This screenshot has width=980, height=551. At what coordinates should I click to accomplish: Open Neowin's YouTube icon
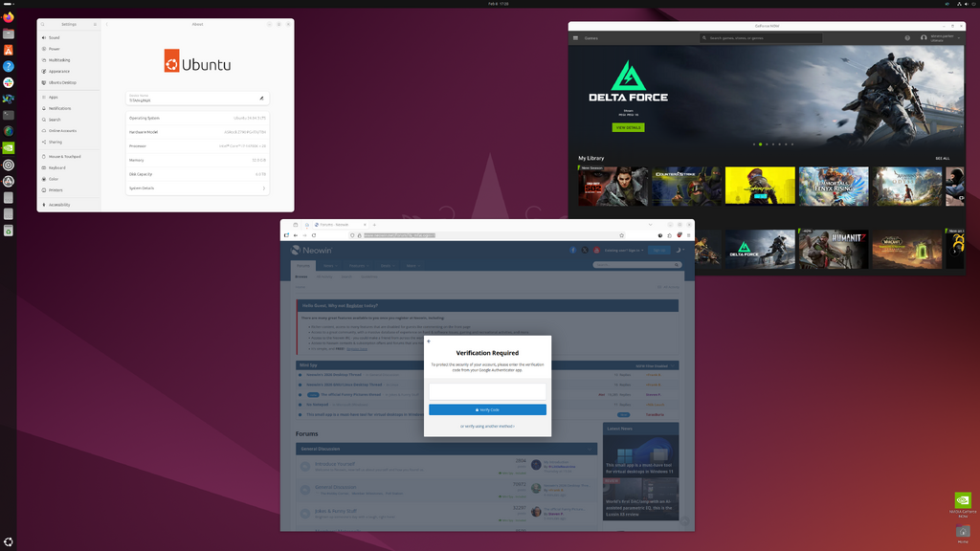click(596, 250)
